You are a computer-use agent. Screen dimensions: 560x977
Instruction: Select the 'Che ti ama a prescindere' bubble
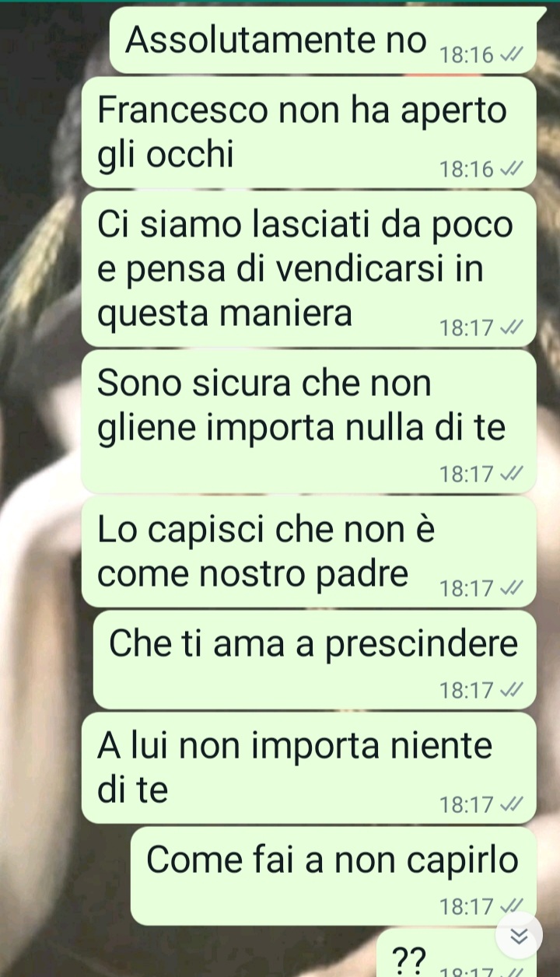coord(315,660)
